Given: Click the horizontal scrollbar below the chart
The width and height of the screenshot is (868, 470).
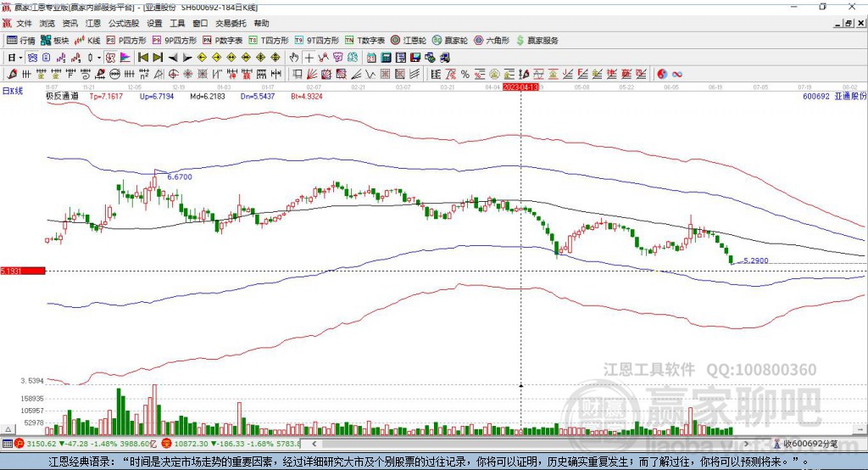Looking at the screenshot, I should point(531,444).
